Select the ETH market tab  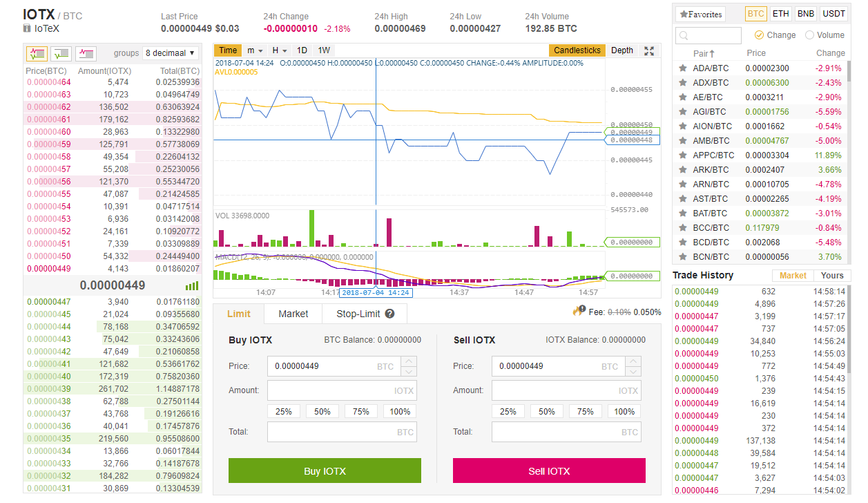(781, 14)
